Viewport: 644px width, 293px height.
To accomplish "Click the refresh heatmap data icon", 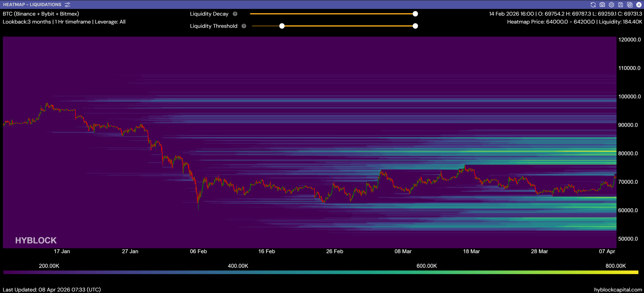I will coord(593,5).
